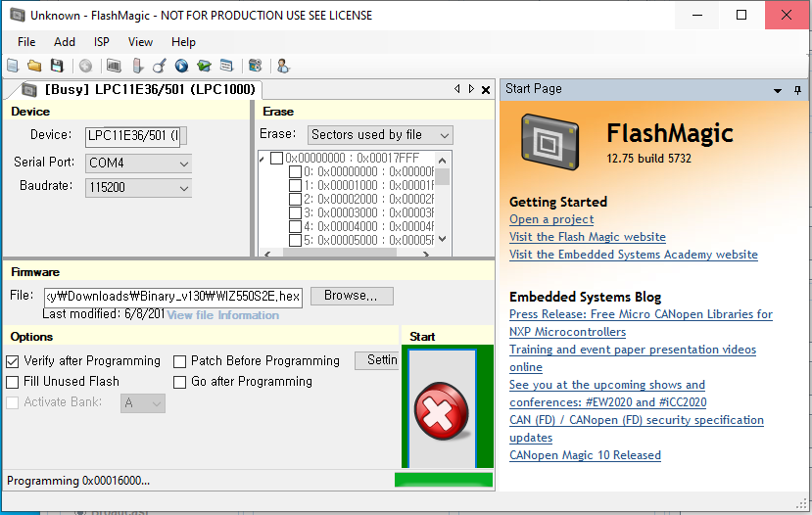Open the File menu
812x515 pixels.
(26, 42)
